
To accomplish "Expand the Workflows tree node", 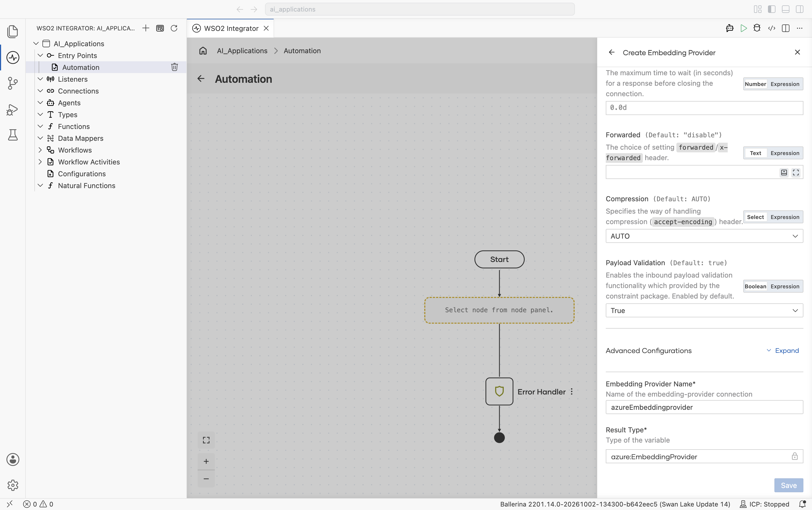I will 40,150.
